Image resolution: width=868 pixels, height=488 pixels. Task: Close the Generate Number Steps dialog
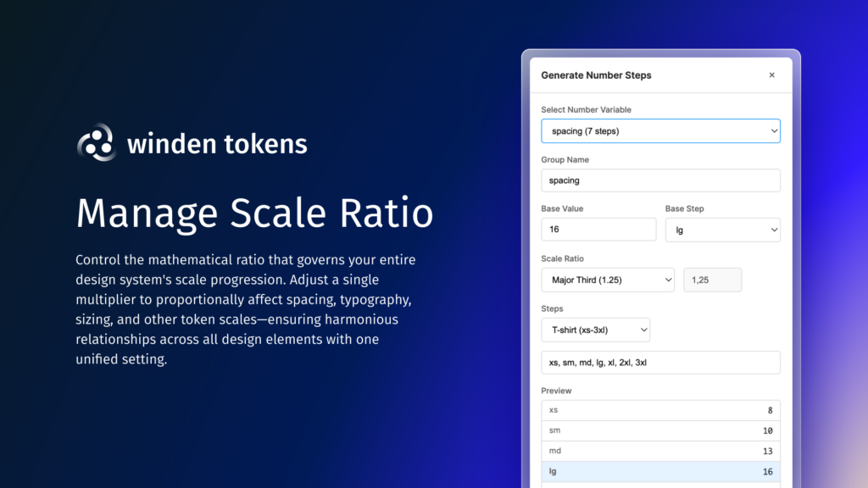(x=771, y=75)
